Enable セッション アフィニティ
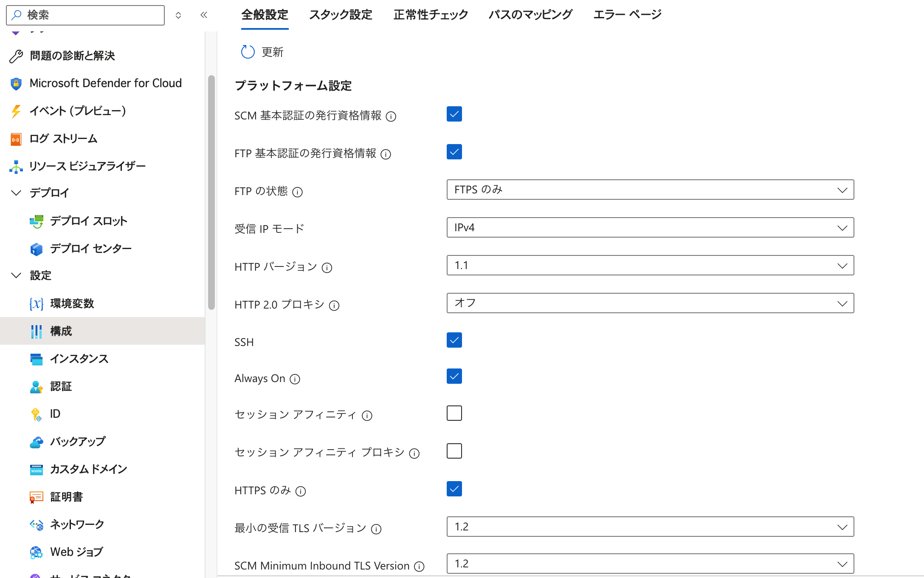The height and width of the screenshot is (578, 924). (x=454, y=413)
